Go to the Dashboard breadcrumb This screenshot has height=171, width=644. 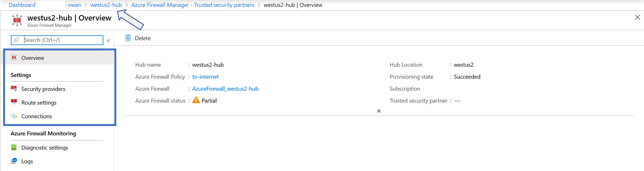[x=22, y=5]
